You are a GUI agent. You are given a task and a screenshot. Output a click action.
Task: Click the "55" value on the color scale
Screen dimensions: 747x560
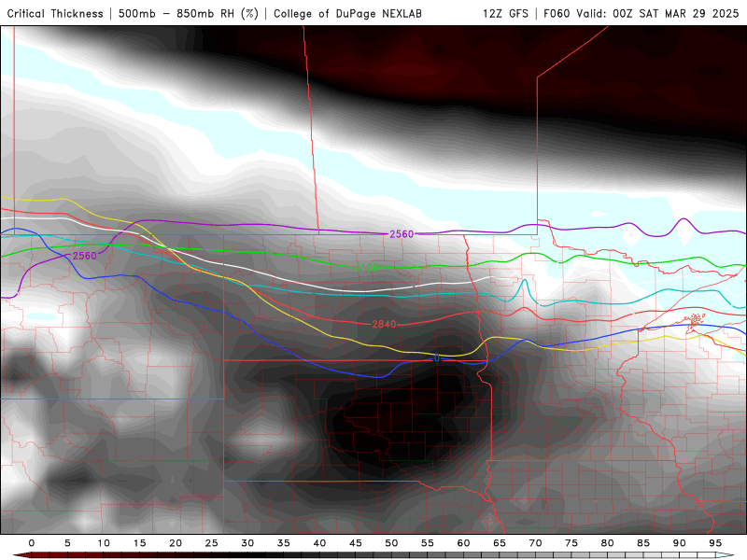428,543
